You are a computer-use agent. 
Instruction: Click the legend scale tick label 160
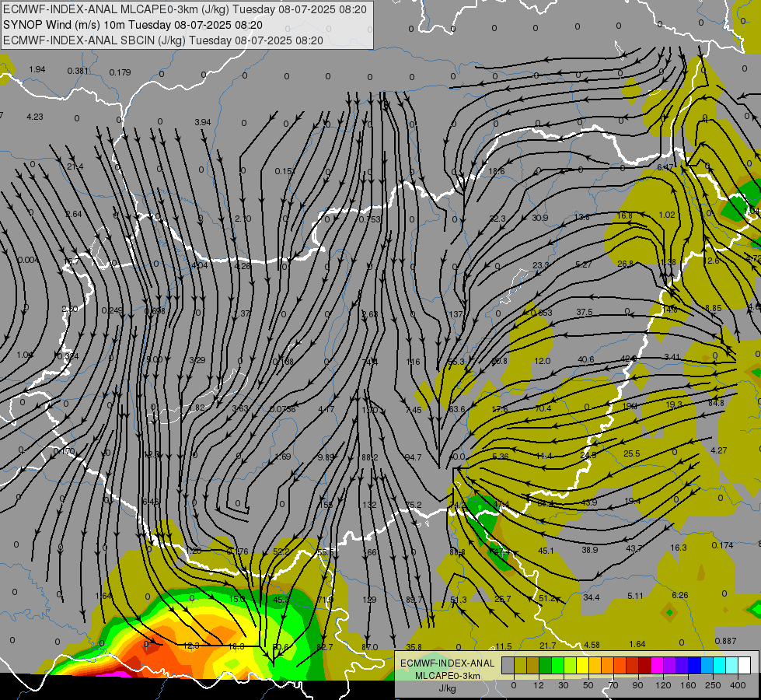pos(688,685)
